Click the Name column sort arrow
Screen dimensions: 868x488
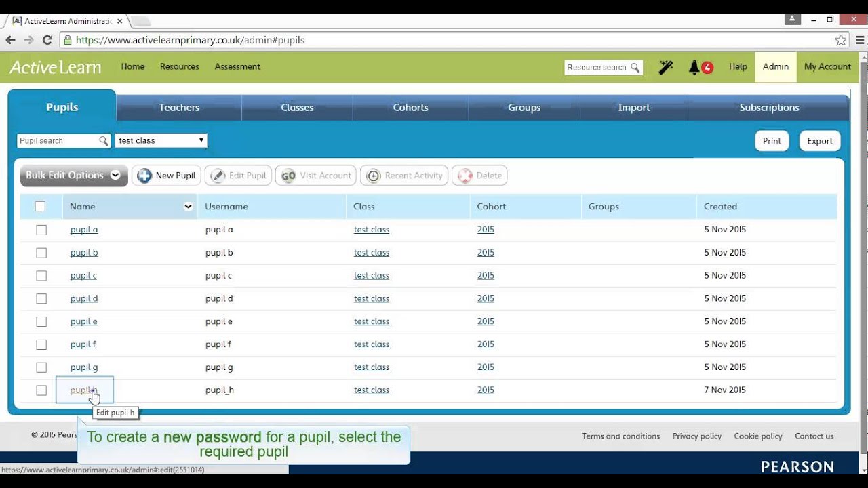pos(188,207)
